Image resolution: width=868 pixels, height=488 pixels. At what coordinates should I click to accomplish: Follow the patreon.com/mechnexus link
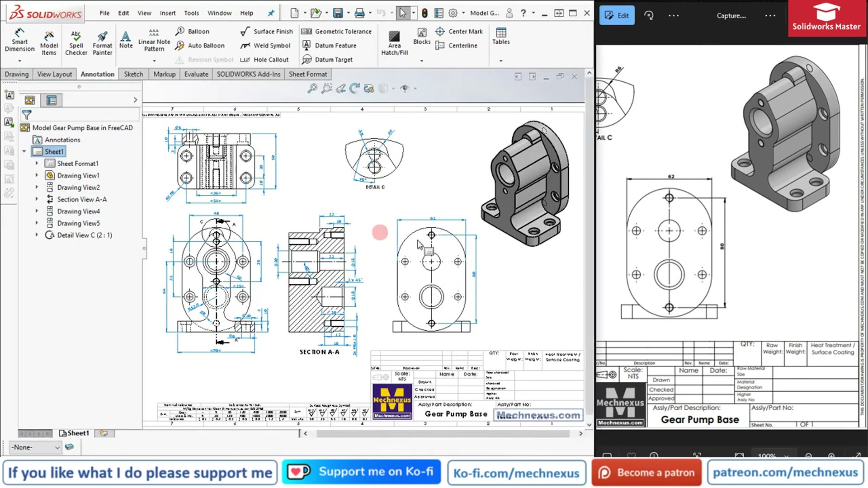click(x=786, y=472)
